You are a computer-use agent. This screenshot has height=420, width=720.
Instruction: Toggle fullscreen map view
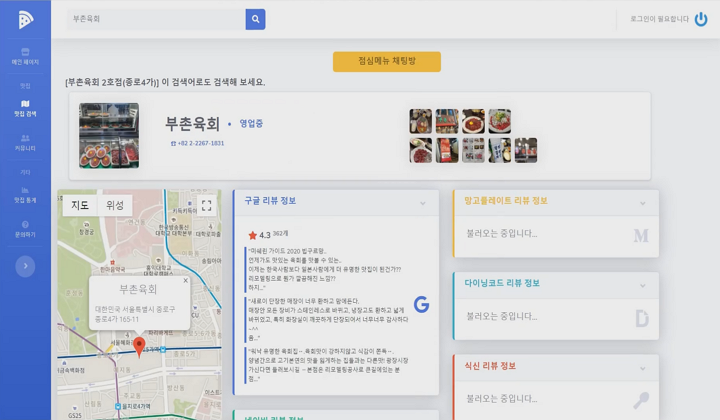(x=207, y=206)
